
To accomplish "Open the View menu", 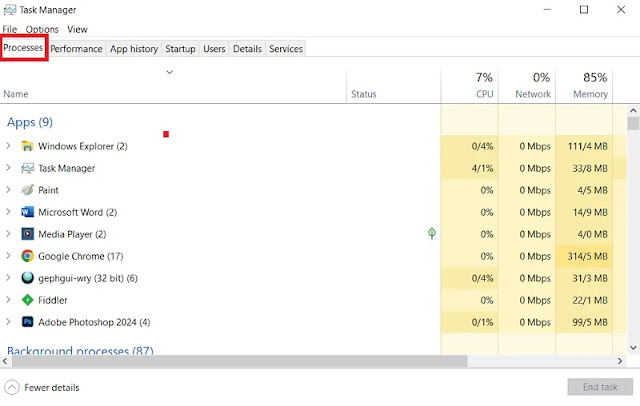I will click(x=77, y=29).
